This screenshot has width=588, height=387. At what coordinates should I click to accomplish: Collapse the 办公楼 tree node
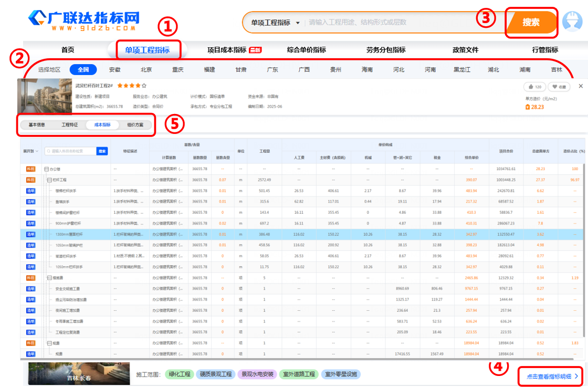47,169
